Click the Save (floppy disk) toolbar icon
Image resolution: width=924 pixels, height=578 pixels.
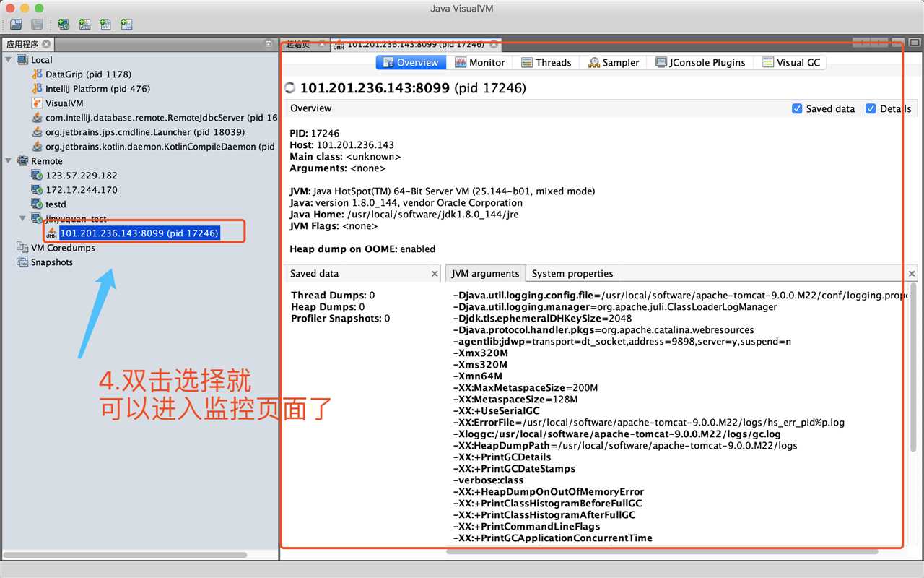click(37, 25)
